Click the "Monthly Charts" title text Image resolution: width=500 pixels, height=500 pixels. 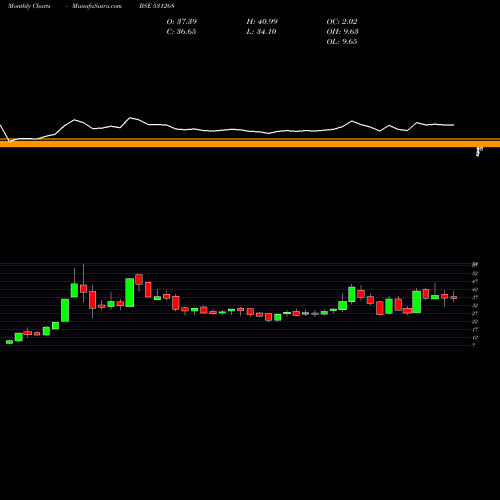[x=29, y=6]
